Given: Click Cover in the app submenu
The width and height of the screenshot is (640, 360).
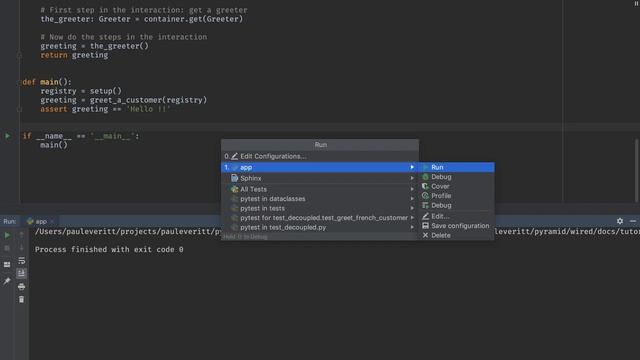Looking at the screenshot, I should 456,186.
